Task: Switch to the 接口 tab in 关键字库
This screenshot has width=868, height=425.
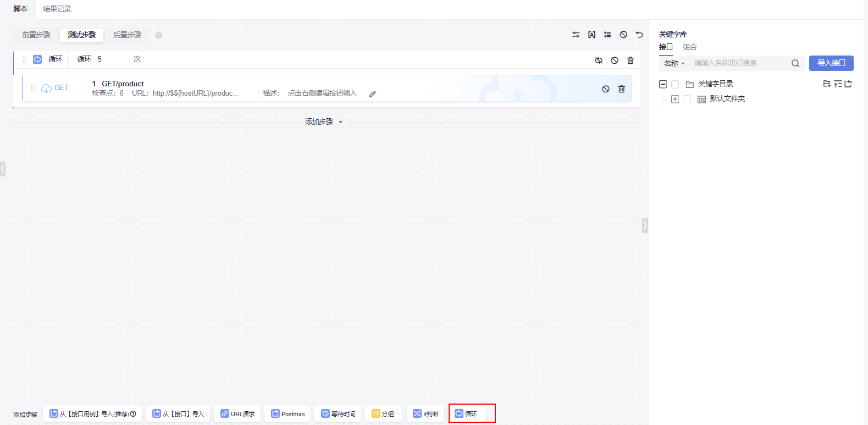Action: [x=666, y=47]
